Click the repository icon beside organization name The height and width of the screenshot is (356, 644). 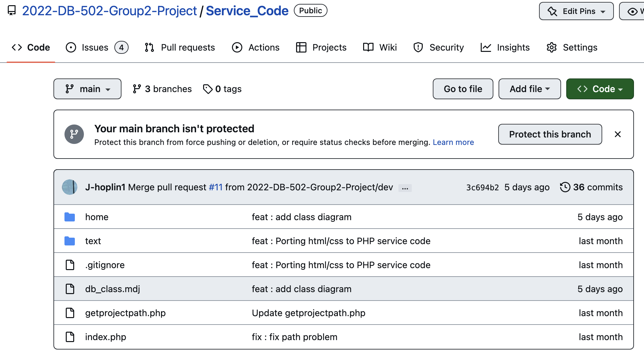click(12, 11)
